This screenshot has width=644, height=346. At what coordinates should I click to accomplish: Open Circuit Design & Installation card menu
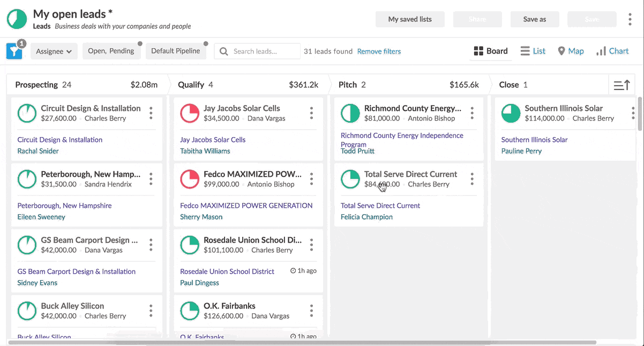tap(151, 113)
